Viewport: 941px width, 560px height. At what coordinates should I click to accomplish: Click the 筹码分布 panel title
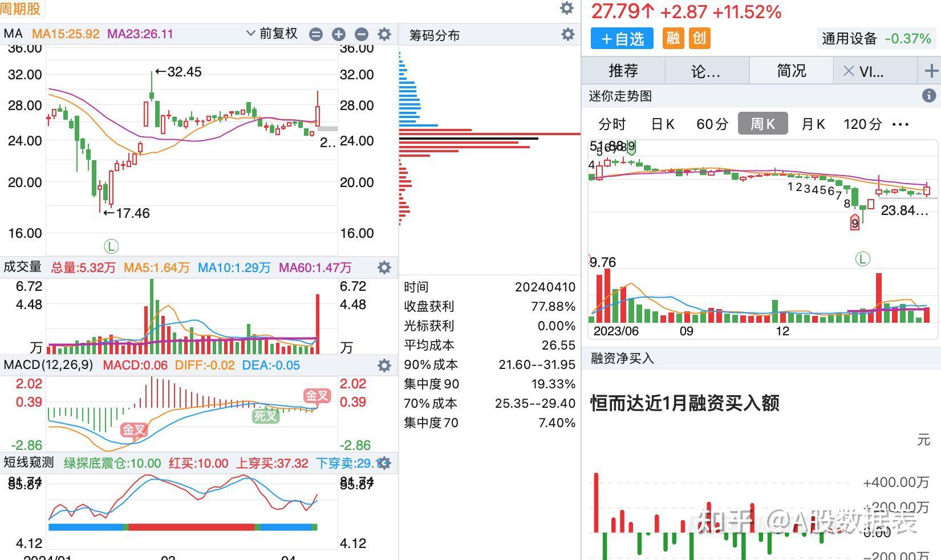435,35
